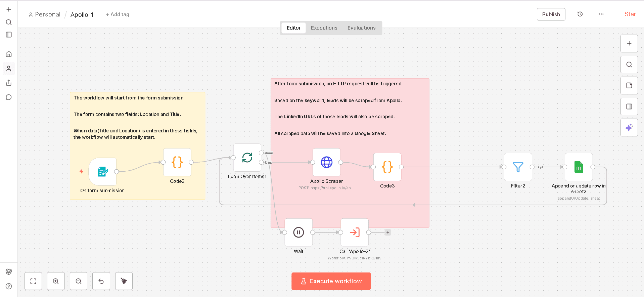
Task: Select the Wait node
Action: [298, 232]
